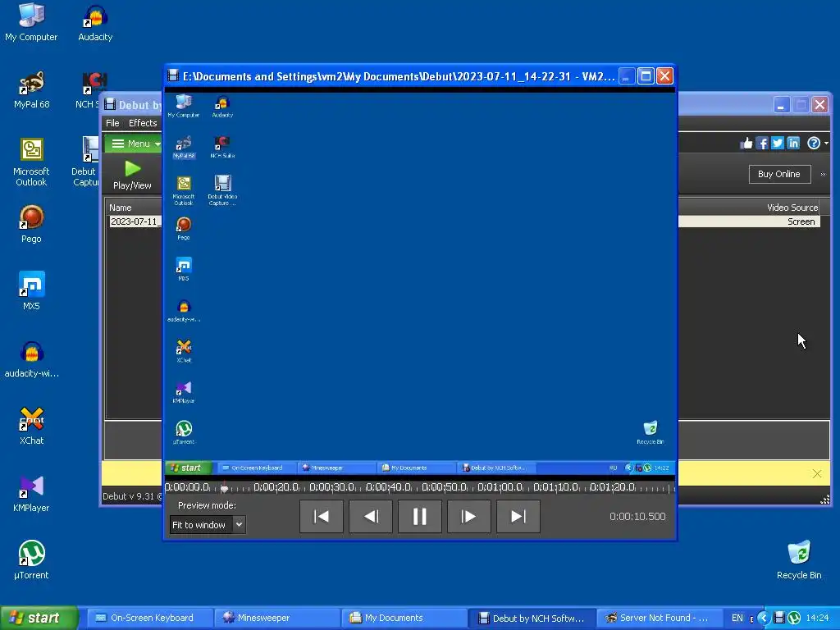Close the yellow notification bar in Debut
Image resolution: width=840 pixels, height=630 pixels.
(816, 473)
